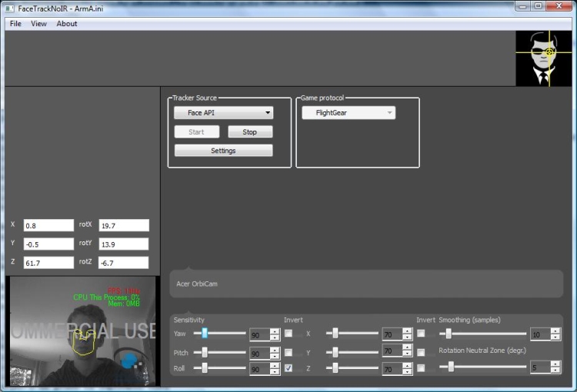Click the rotX value field

coord(123,226)
